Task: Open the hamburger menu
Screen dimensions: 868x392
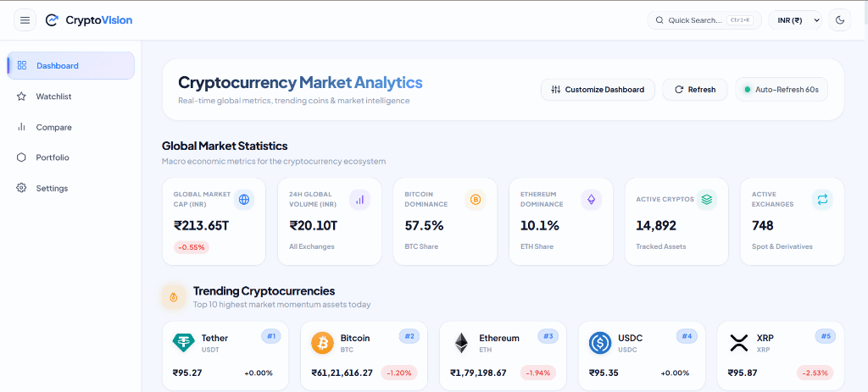Action: [x=25, y=20]
